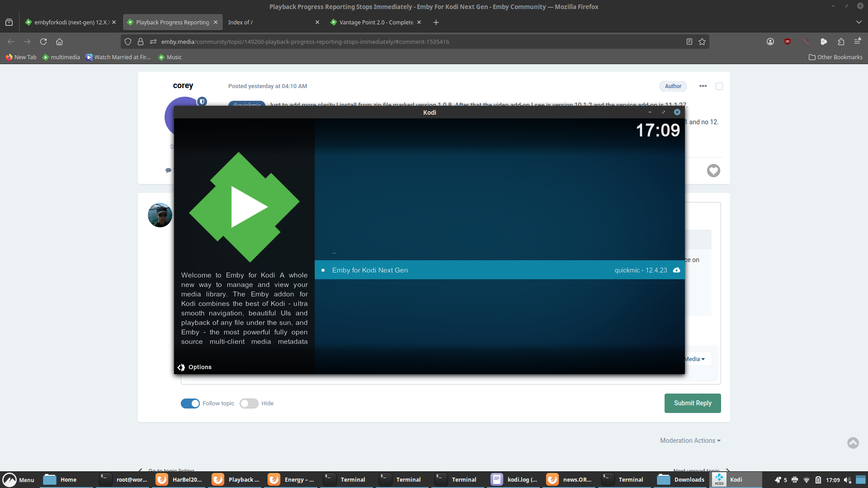The image size is (868, 488).
Task: Go up with the '..' entry in Kodi
Action: coord(334,253)
